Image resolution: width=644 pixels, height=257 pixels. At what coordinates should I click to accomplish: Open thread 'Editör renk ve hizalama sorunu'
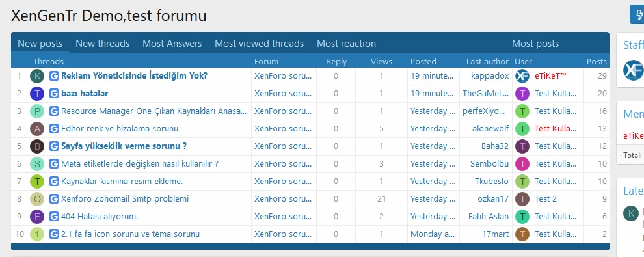pyautogui.click(x=120, y=129)
